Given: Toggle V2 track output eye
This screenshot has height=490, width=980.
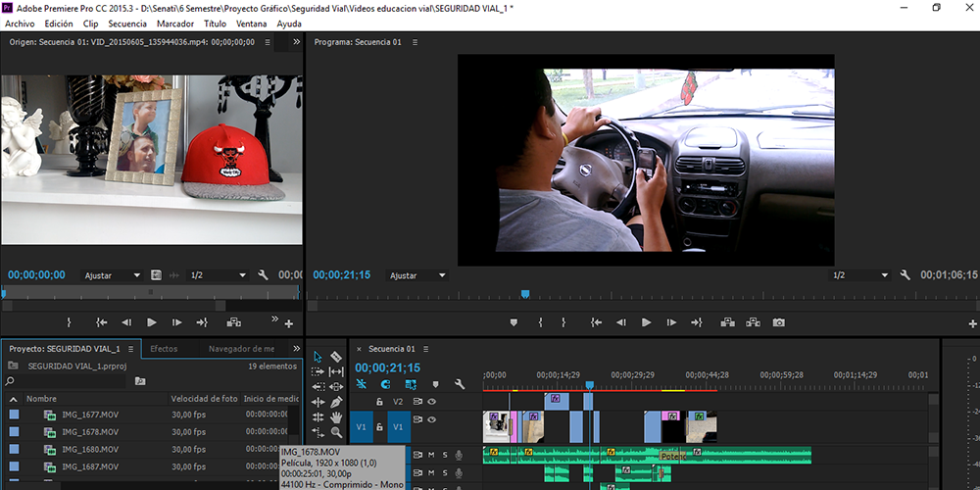Looking at the screenshot, I should [x=431, y=402].
